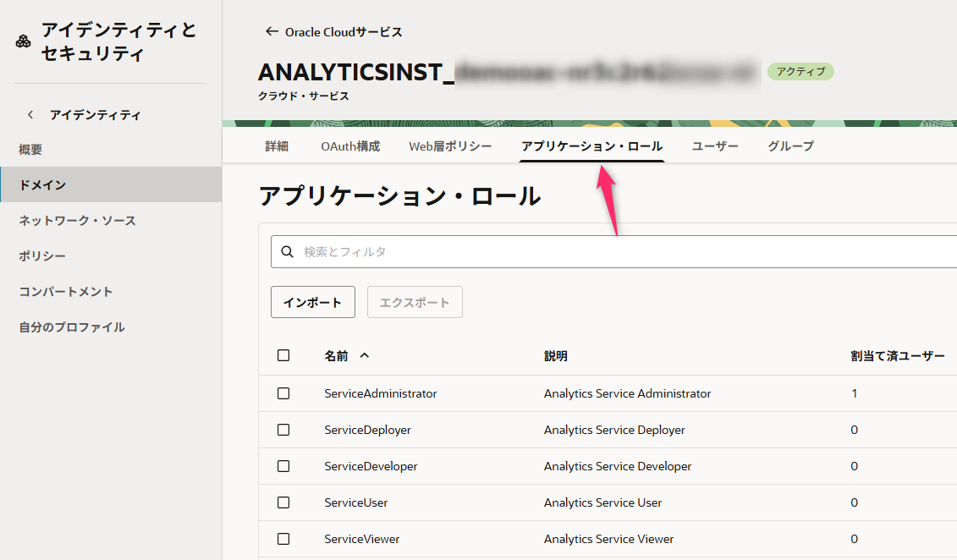Image resolution: width=957 pixels, height=560 pixels.
Task: Click the assigned user count 1 for ServiceAdministrator
Action: click(855, 393)
